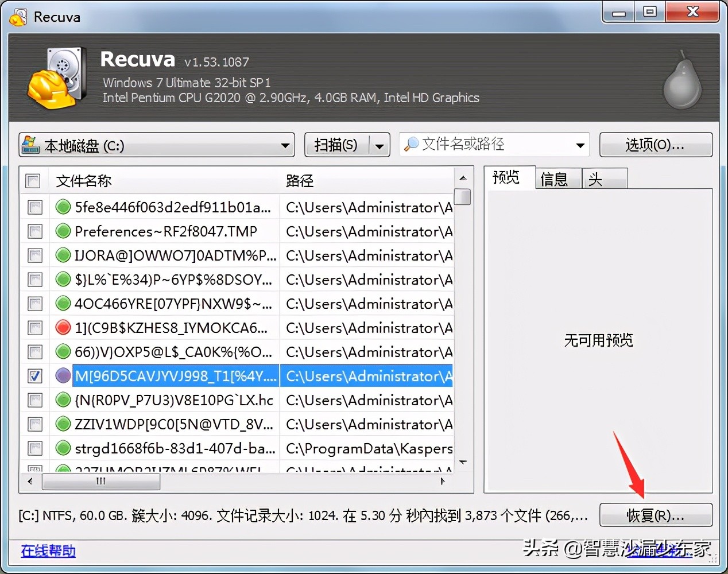Open the drive selection dropdown
The image size is (728, 574).
click(284, 145)
